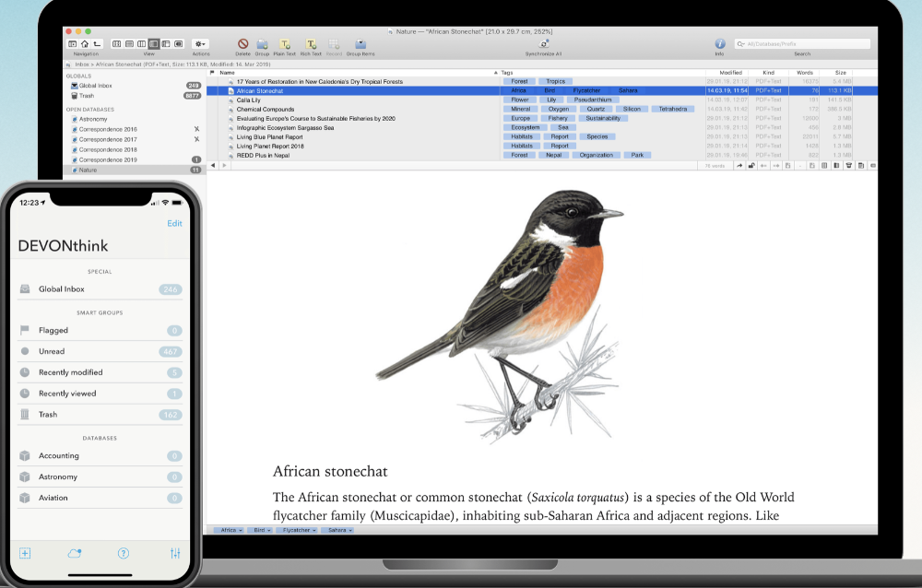The image size is (922, 588).
Task: Click the Rich Text toolbar icon
Action: pyautogui.click(x=311, y=43)
